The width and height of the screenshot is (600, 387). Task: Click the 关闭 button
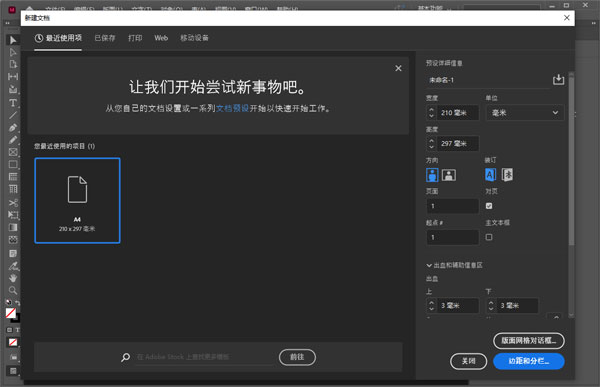pos(468,361)
